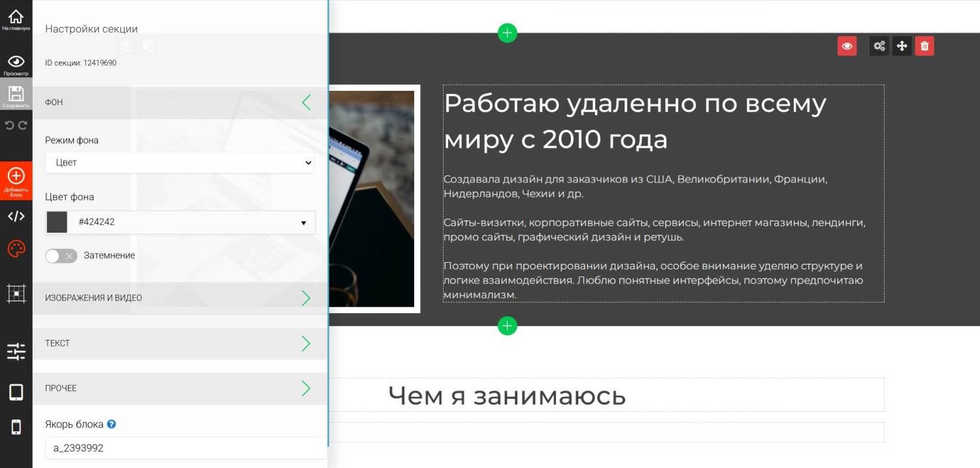
Task: Expand the Текст settings section
Action: (x=180, y=343)
